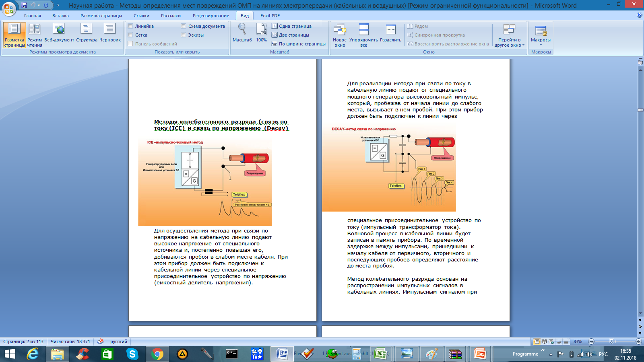Click Select Browse Object button
The image size is (644, 362).
640,326
